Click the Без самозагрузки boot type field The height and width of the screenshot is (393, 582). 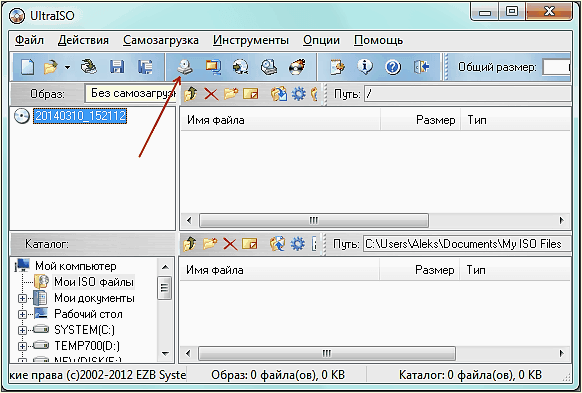131,94
